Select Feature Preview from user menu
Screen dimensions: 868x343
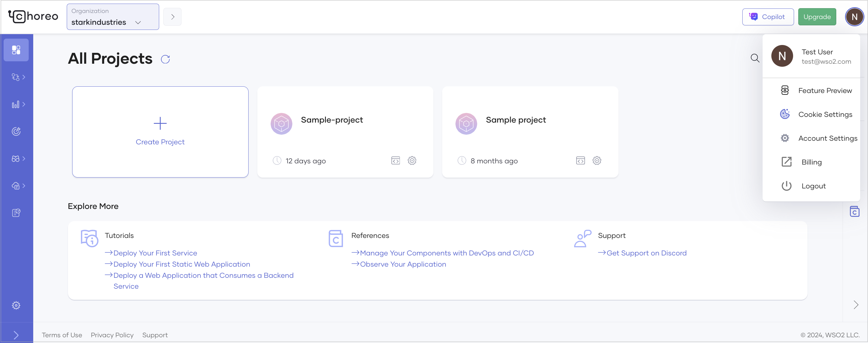click(x=825, y=90)
